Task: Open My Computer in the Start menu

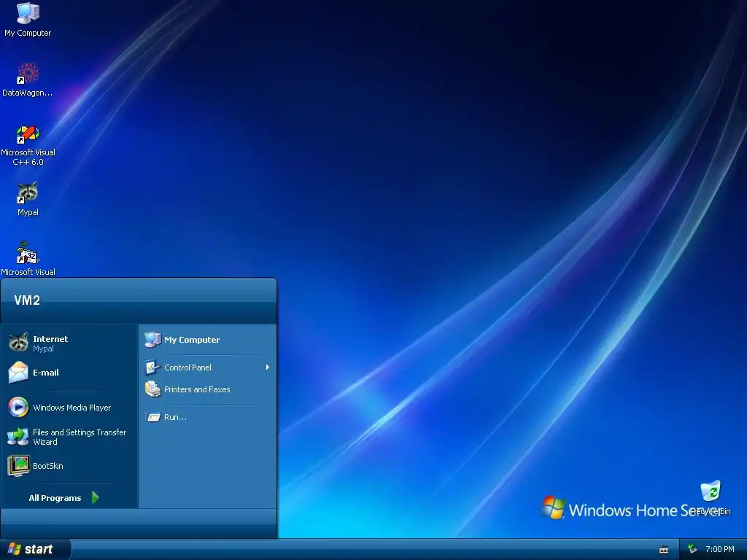Action: pyautogui.click(x=207, y=340)
